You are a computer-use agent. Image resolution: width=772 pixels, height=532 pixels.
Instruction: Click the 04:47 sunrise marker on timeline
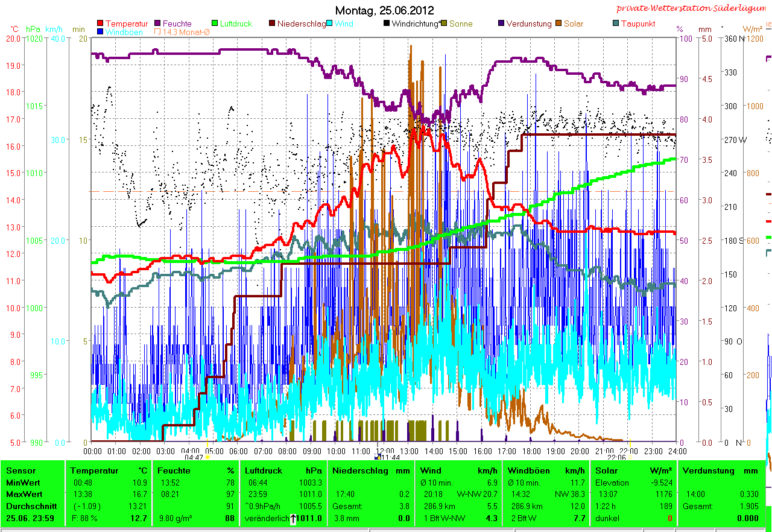coord(207,457)
